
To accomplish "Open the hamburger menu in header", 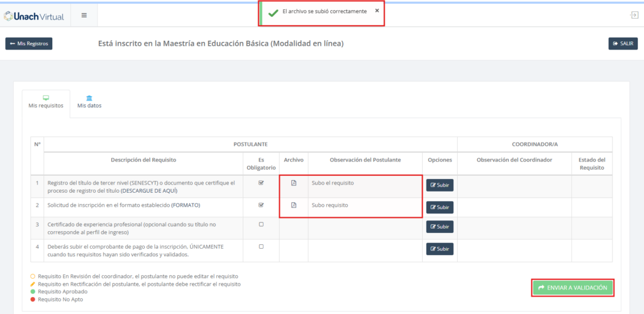I will click(x=84, y=16).
